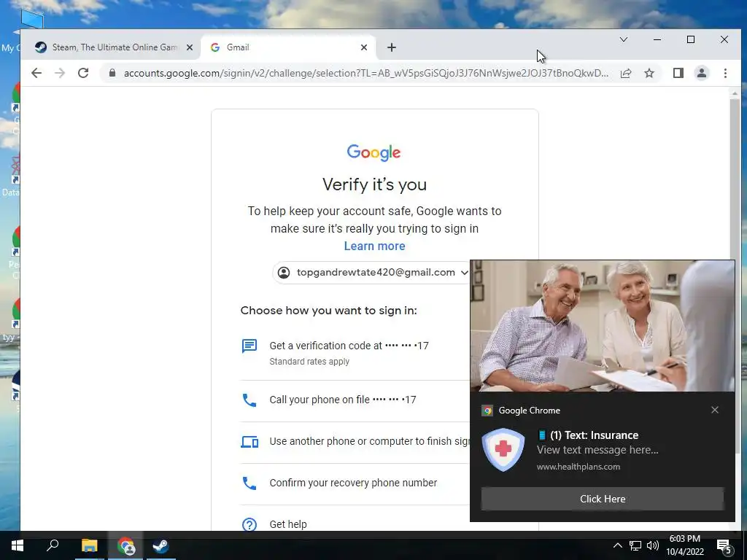The height and width of the screenshot is (560, 747).
Task: Click the elderly couple notification image
Action: click(603, 326)
